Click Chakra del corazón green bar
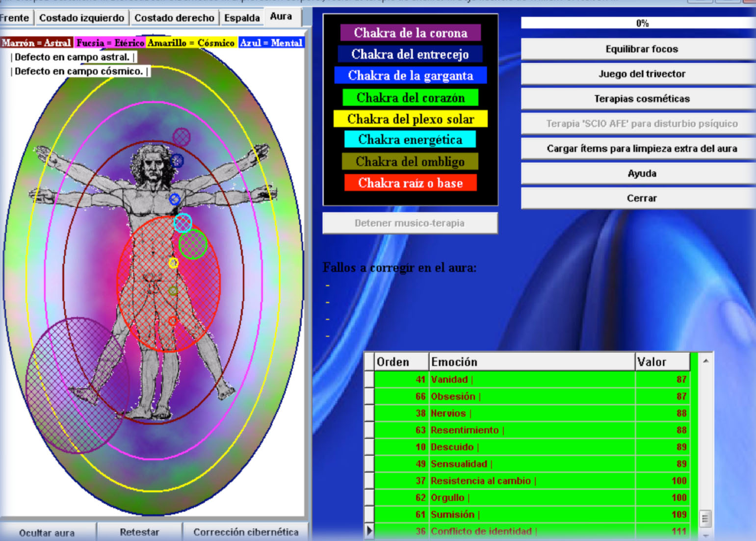 410,98
